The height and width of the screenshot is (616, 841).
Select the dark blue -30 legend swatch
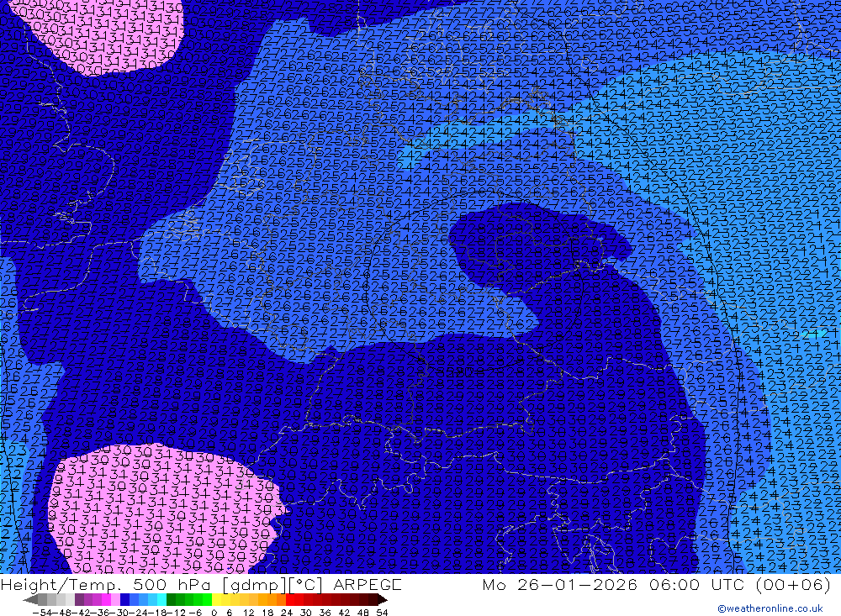coord(124,600)
